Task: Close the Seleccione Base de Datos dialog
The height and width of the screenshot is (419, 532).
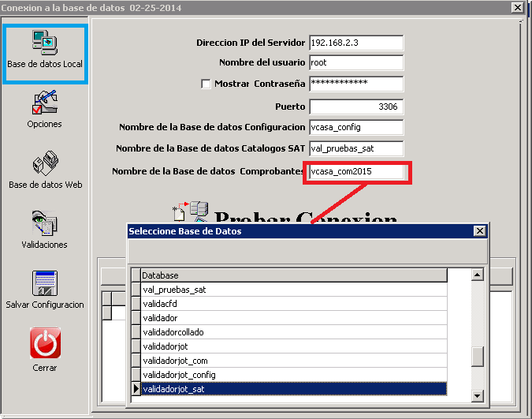Action: point(478,231)
